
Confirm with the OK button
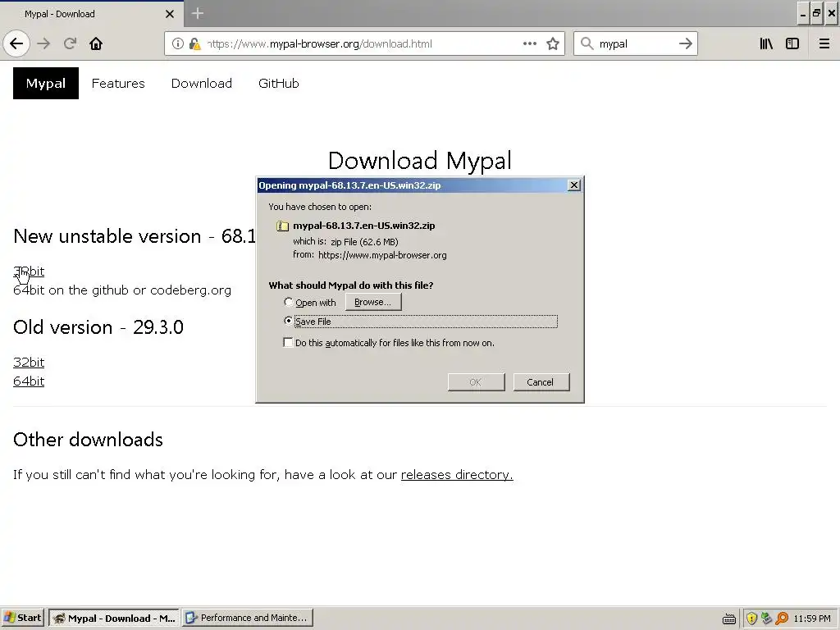pos(476,382)
